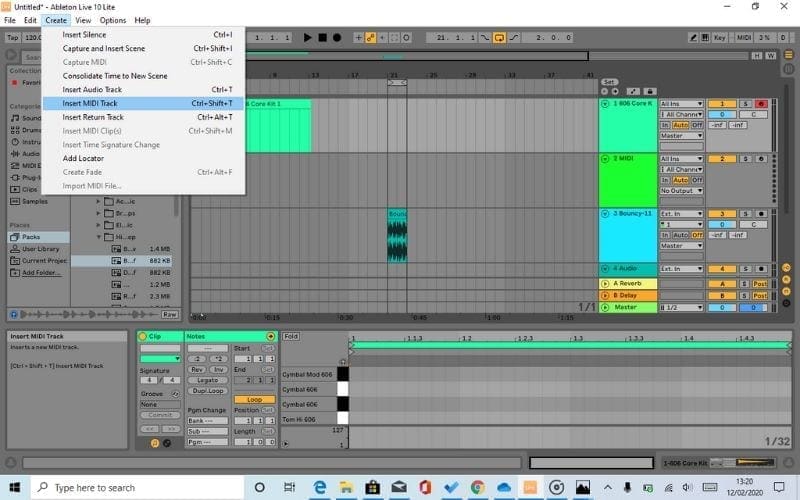800x500 pixels.
Task: Deactivate track 1 with its activator button
Action: tap(722, 104)
